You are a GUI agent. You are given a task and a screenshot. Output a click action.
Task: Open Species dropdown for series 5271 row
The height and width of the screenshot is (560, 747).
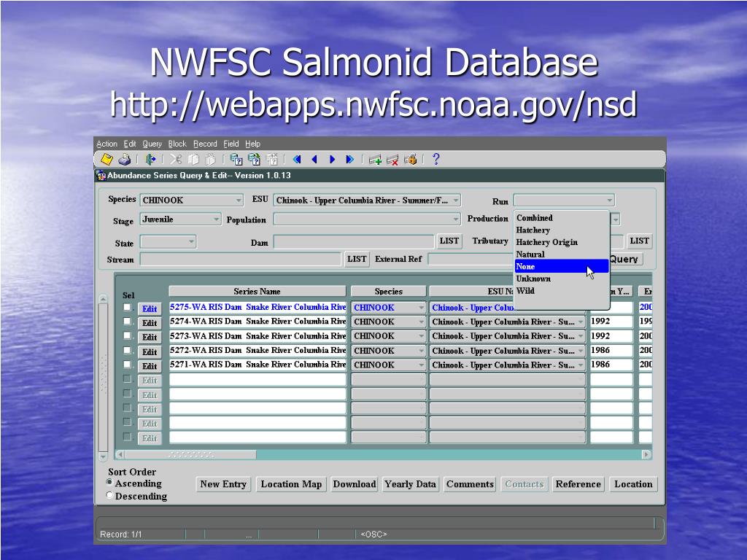[x=421, y=365]
